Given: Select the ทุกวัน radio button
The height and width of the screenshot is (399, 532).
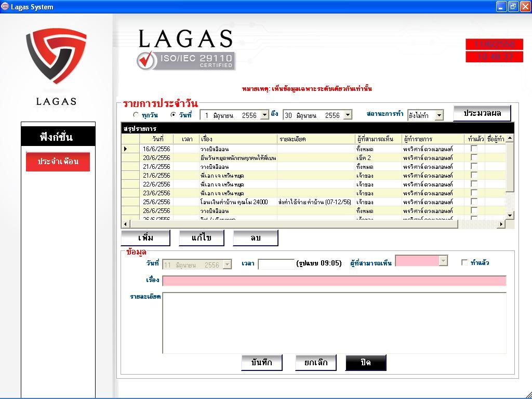Looking at the screenshot, I should click(x=136, y=115).
